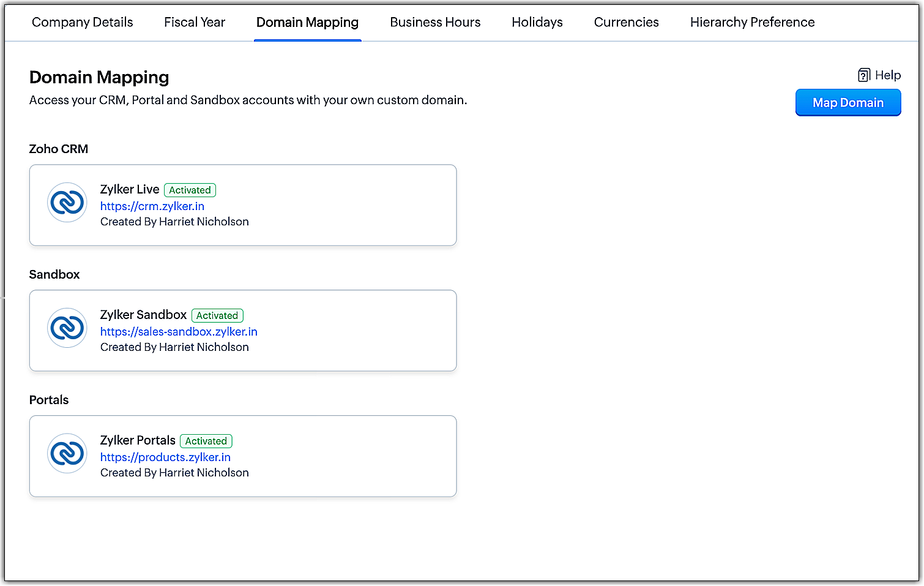
Task: Click the Zoho CRM section heading
Action: [x=59, y=149]
